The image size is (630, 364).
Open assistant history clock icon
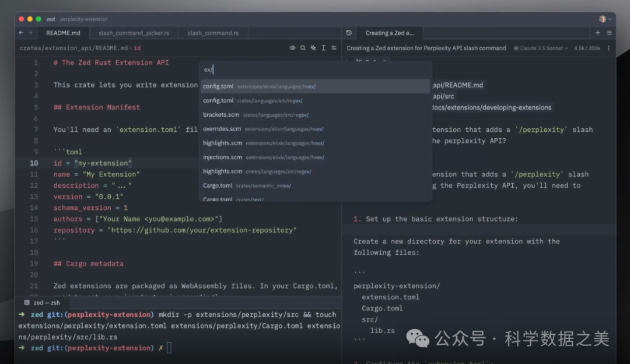[x=349, y=33]
